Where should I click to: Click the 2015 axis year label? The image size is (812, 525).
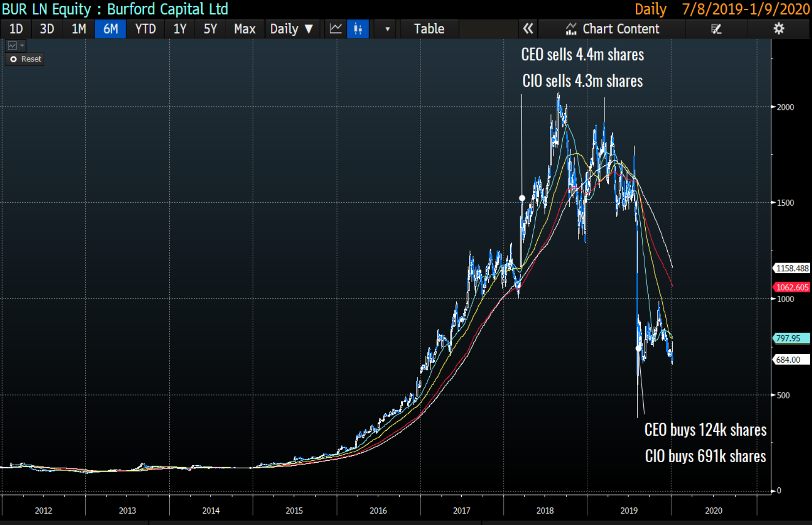point(294,511)
